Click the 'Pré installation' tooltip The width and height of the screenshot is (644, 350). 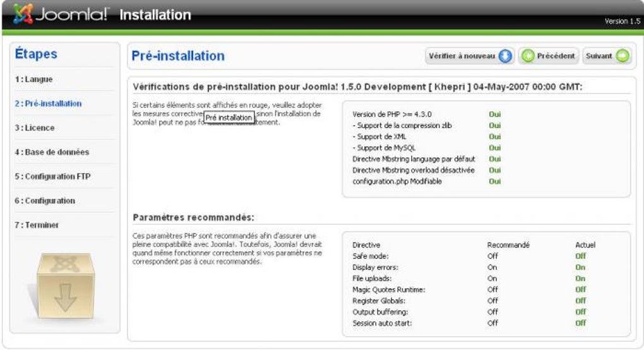pos(229,118)
